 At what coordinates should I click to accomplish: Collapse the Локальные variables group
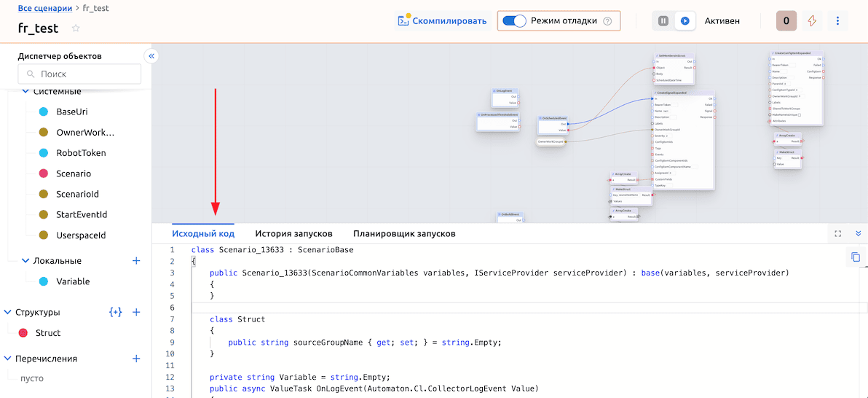[26, 261]
